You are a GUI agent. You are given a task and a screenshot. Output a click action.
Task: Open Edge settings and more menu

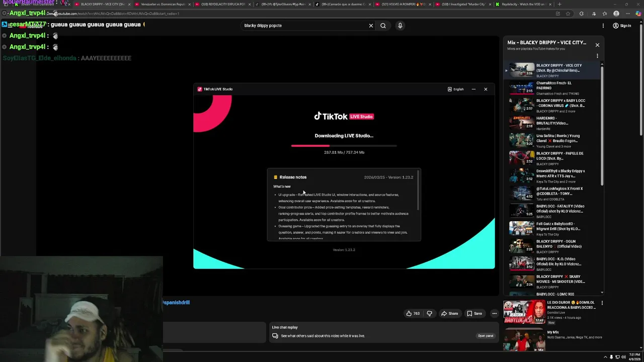click(627, 14)
